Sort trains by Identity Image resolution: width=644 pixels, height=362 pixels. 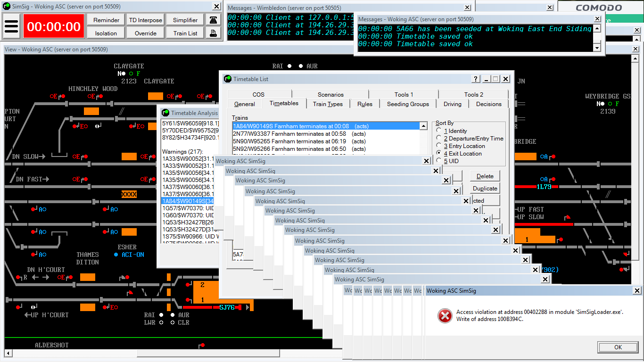click(439, 131)
